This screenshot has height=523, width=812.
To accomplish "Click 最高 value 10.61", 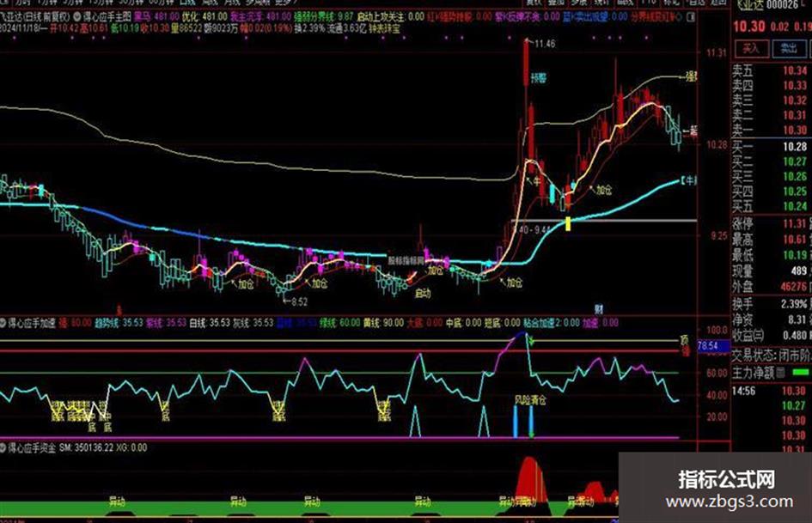I will [x=795, y=240].
